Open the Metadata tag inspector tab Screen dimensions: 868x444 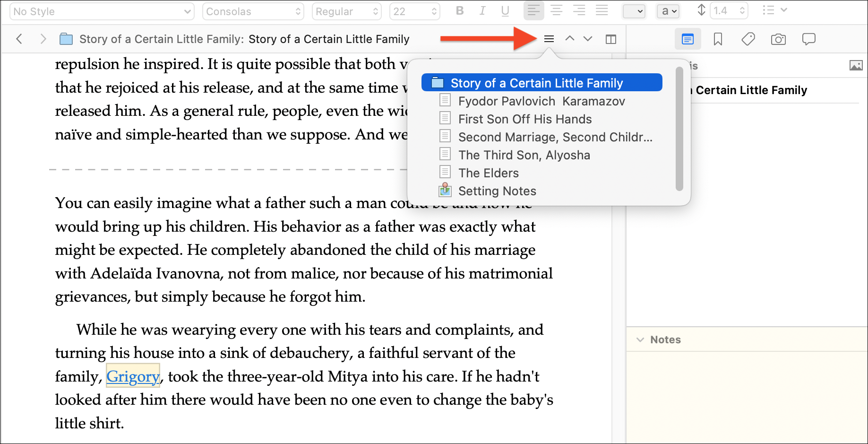(748, 39)
